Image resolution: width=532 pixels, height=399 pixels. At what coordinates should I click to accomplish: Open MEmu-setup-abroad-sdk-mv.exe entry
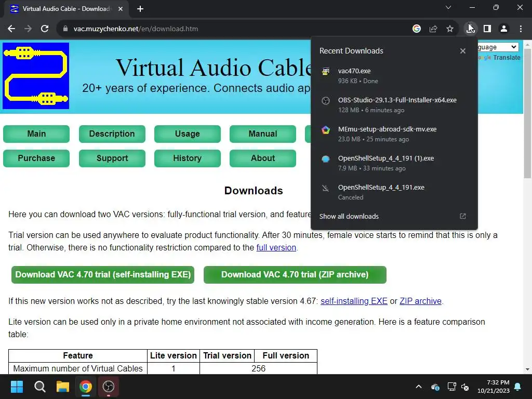coord(394,134)
